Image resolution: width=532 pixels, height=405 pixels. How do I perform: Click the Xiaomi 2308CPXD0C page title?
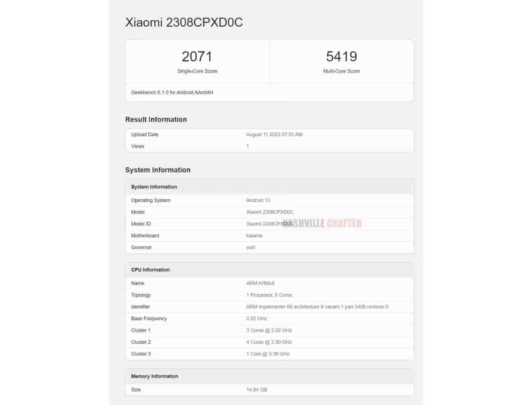click(x=184, y=23)
